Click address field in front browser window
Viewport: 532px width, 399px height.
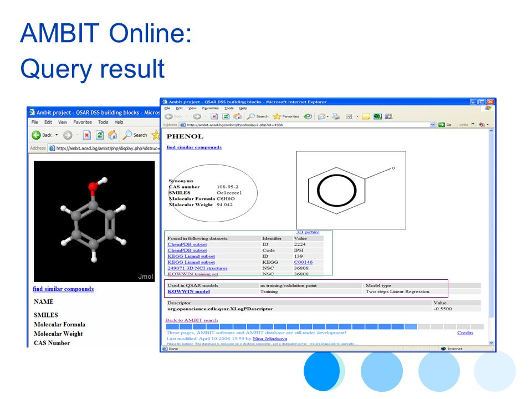[x=307, y=125]
